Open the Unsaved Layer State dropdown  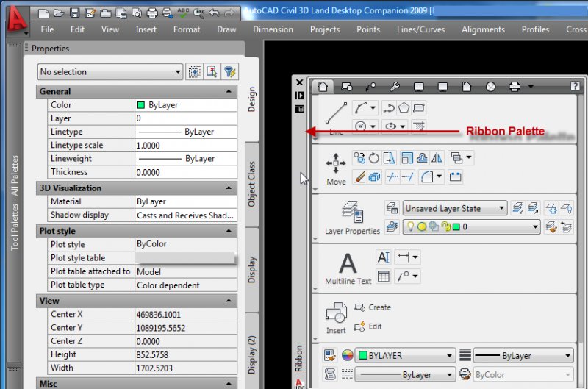click(x=455, y=208)
